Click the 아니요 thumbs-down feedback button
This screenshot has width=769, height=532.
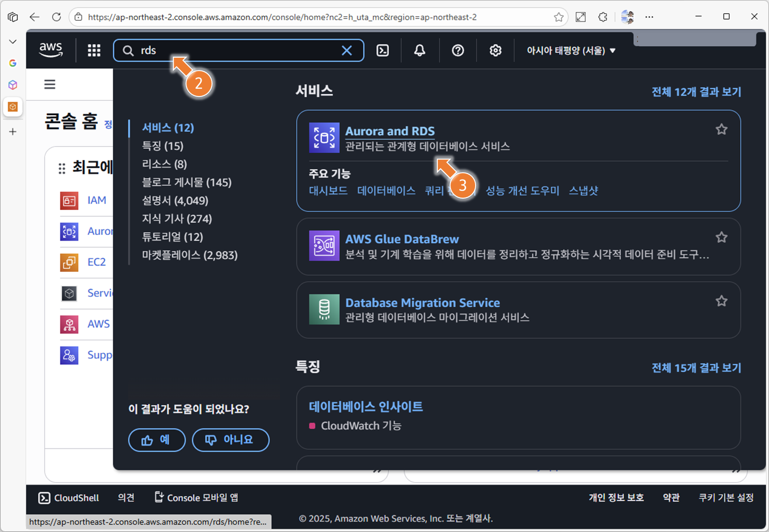pyautogui.click(x=230, y=440)
